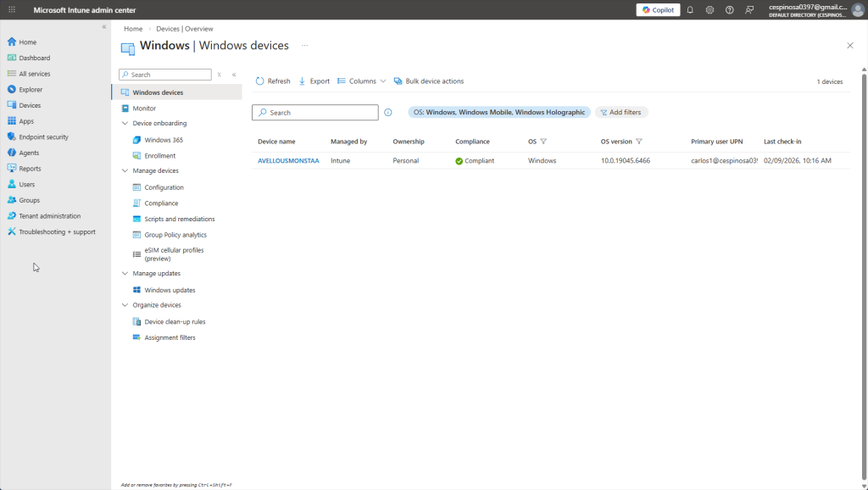Click Refresh in the toolbar
Image resolution: width=868 pixels, height=490 pixels.
click(x=273, y=81)
